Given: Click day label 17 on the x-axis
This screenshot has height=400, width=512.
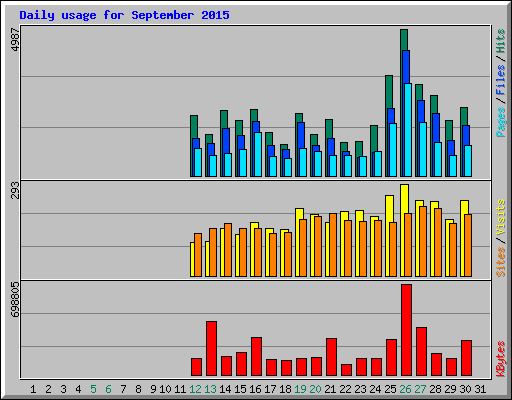Looking at the screenshot, I should [271, 389].
